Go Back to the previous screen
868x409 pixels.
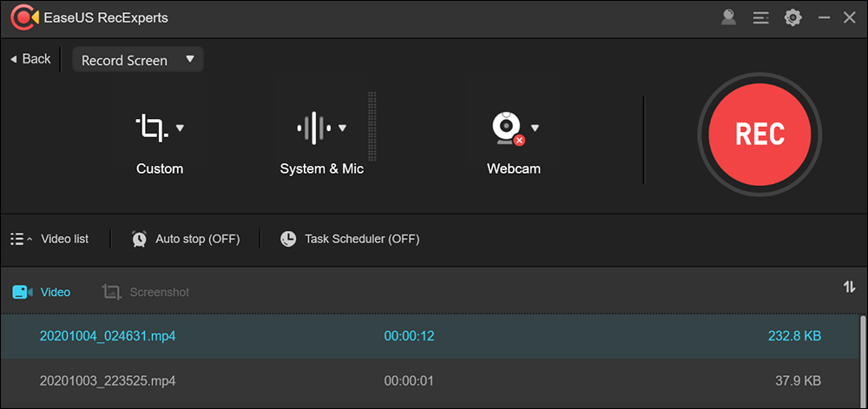(x=30, y=59)
